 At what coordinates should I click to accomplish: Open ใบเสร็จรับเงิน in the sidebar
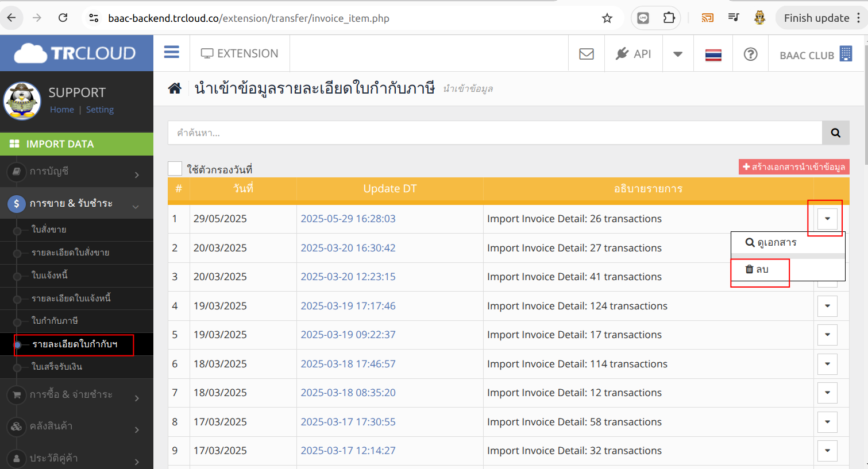click(57, 367)
